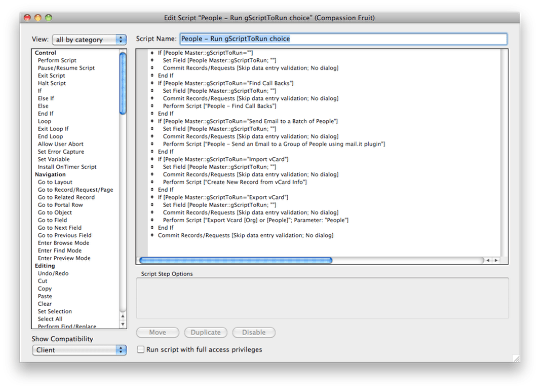This screenshot has height=390, width=540.
Task: Select script line If gScriptToRun="Find Call Backs"
Action: point(226,83)
